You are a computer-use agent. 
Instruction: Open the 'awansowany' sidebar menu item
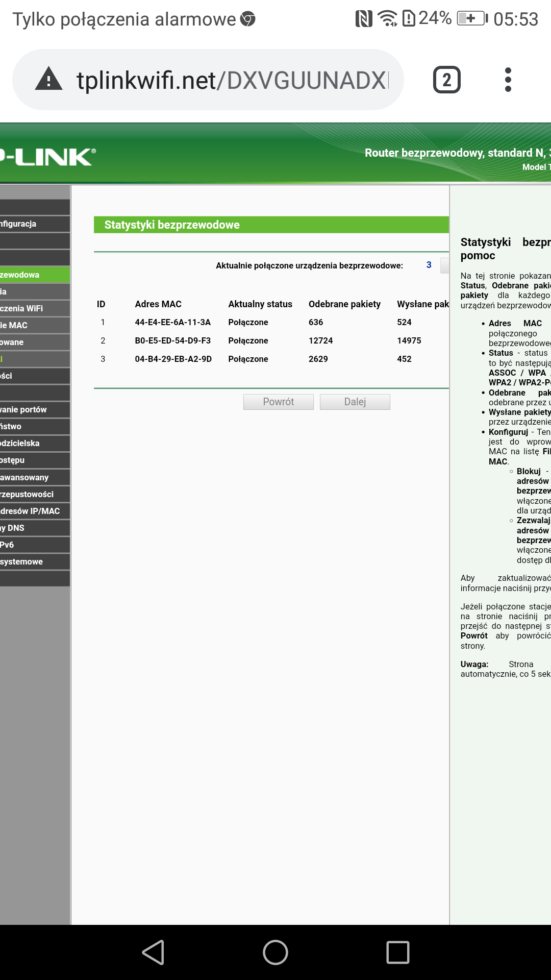(x=35, y=477)
